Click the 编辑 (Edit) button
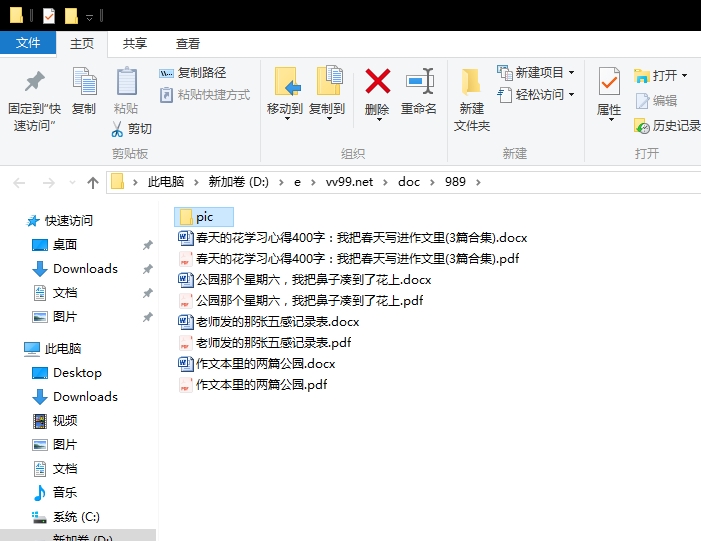701x541 pixels. click(x=656, y=101)
